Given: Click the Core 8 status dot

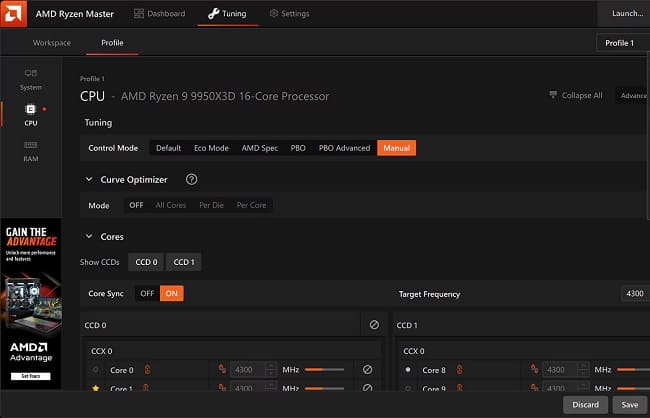Looking at the screenshot, I should [x=408, y=369].
